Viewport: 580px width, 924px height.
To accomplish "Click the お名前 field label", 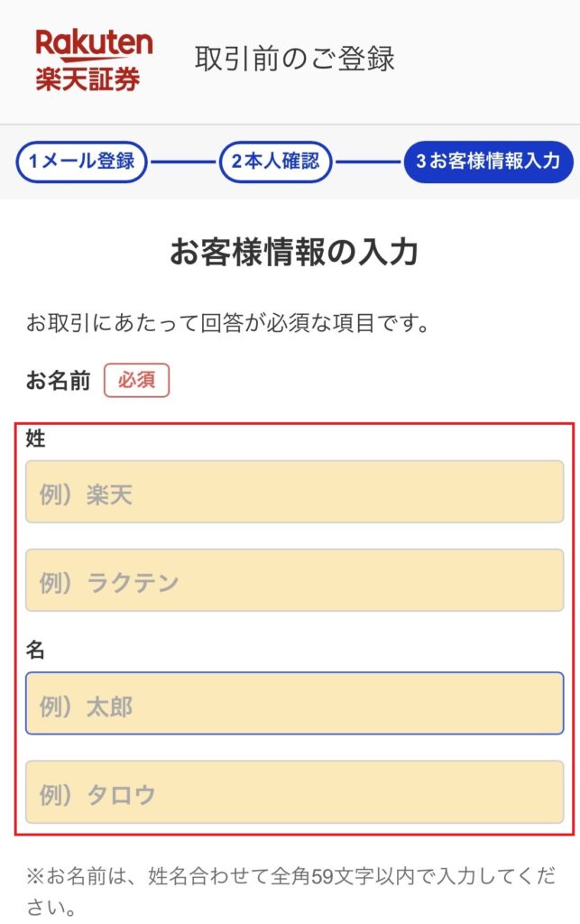I will pyautogui.click(x=59, y=381).
